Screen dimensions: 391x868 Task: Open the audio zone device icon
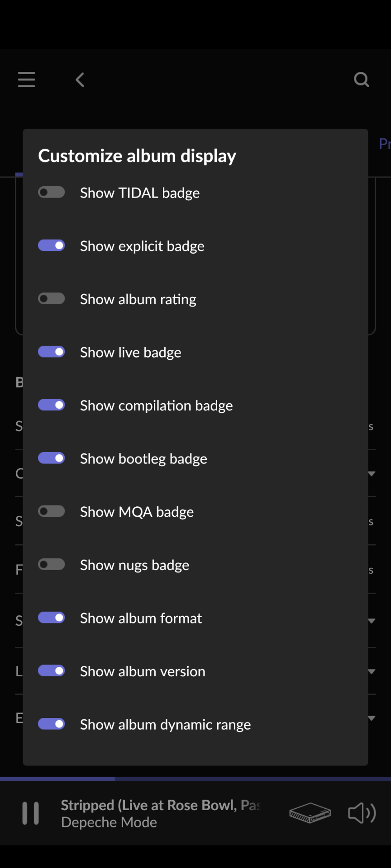tap(310, 813)
